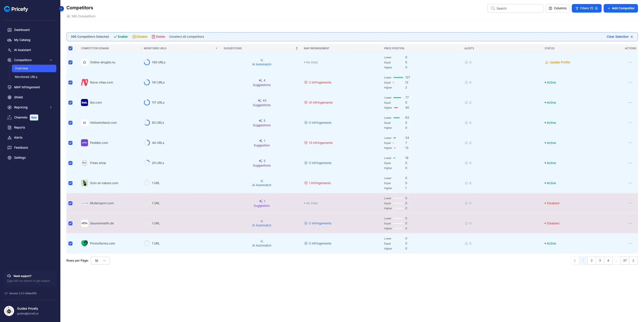Click Unselect all competitors link
The image size is (644, 322).
tap(187, 37)
